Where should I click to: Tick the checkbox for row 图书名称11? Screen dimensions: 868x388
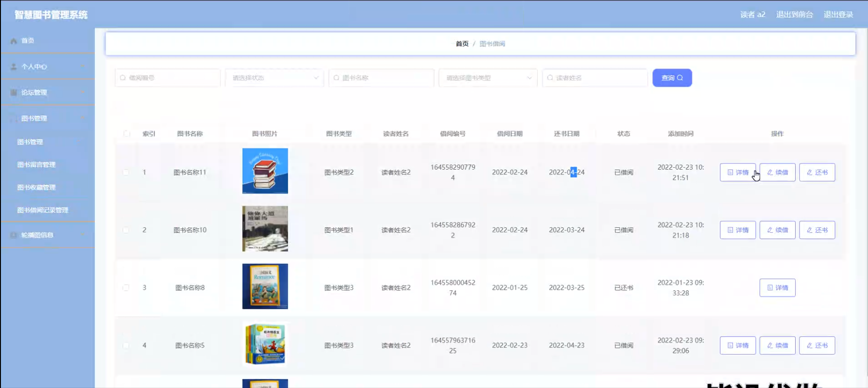click(x=126, y=172)
